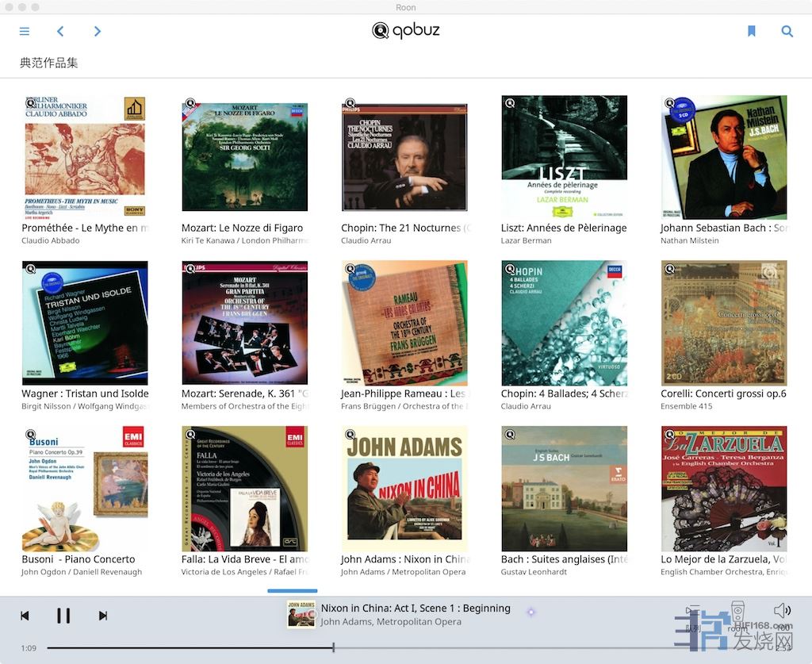Skip to the previous track
The width and height of the screenshot is (812, 664).
[x=25, y=616]
